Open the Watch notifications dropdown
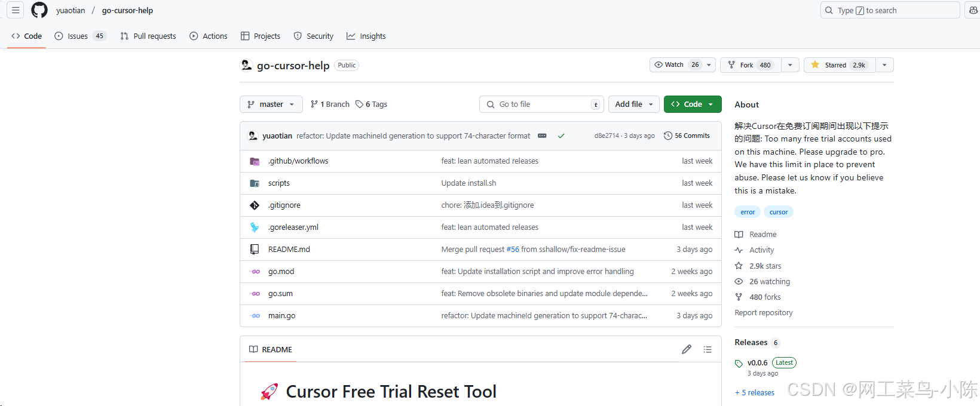980x406 pixels. tap(682, 65)
